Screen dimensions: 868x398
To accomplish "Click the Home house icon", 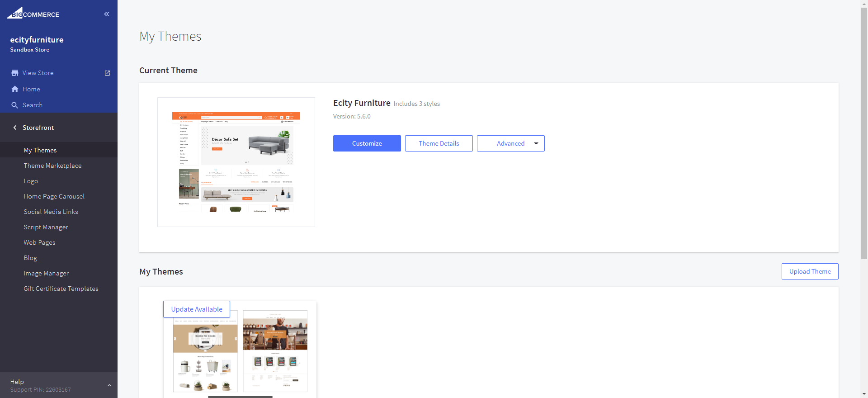I will [15, 89].
